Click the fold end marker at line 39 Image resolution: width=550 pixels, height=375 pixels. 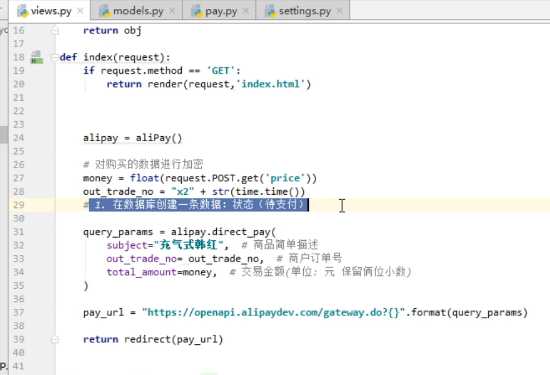tap(55, 340)
